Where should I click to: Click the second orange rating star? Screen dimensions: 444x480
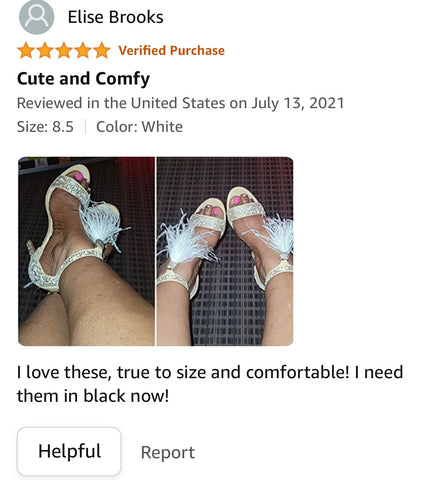45,51
